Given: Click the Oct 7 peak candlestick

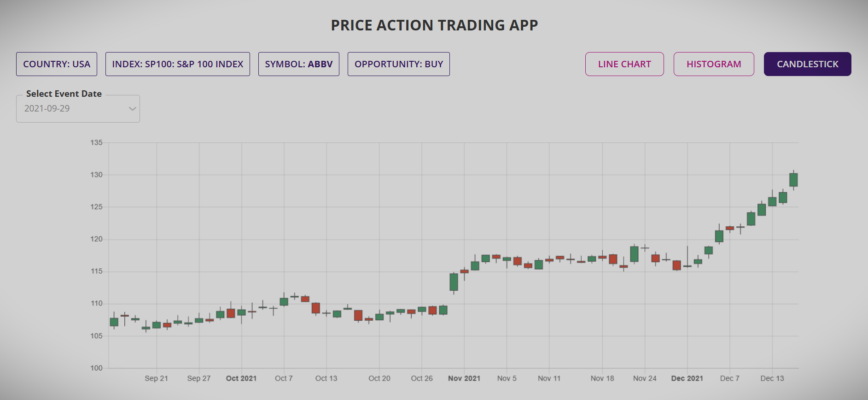Looking at the screenshot, I should 283,300.
